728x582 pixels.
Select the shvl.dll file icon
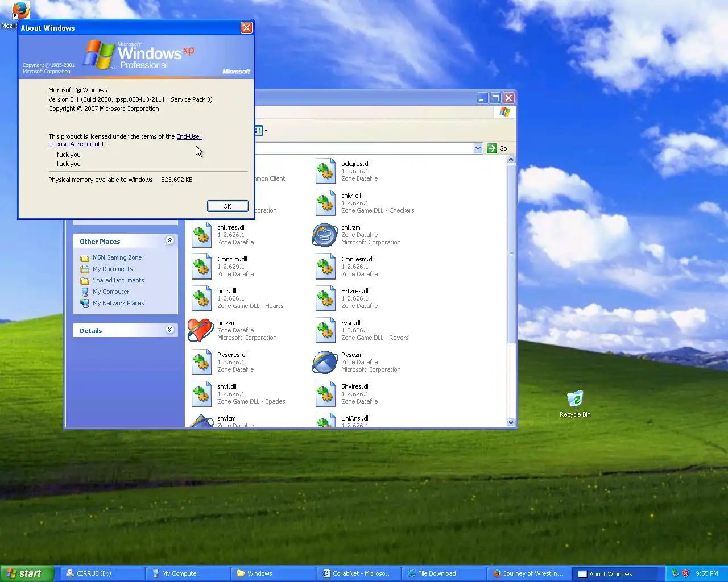coord(201,394)
